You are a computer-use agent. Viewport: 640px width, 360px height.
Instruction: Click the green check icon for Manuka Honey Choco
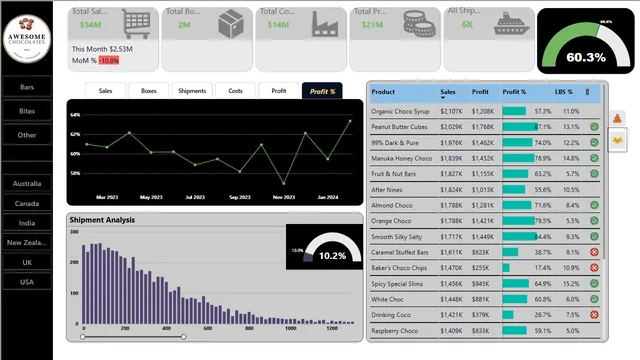coord(594,158)
